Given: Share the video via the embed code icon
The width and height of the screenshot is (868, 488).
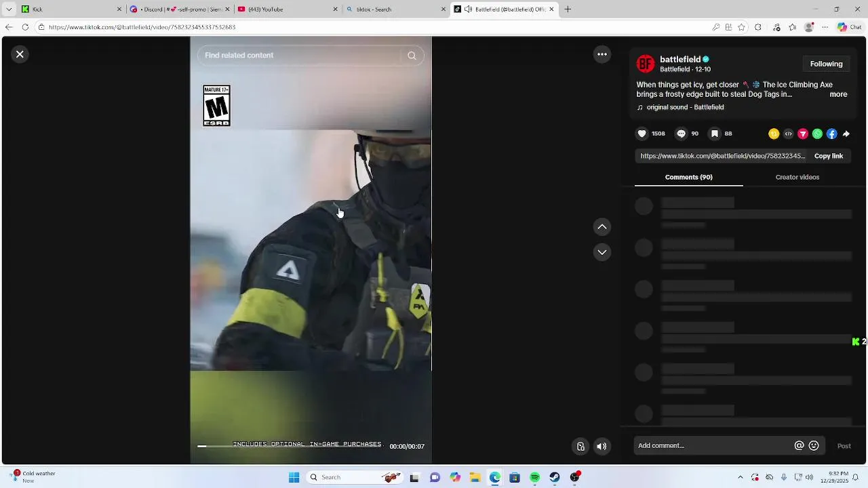Looking at the screenshot, I should (788, 134).
